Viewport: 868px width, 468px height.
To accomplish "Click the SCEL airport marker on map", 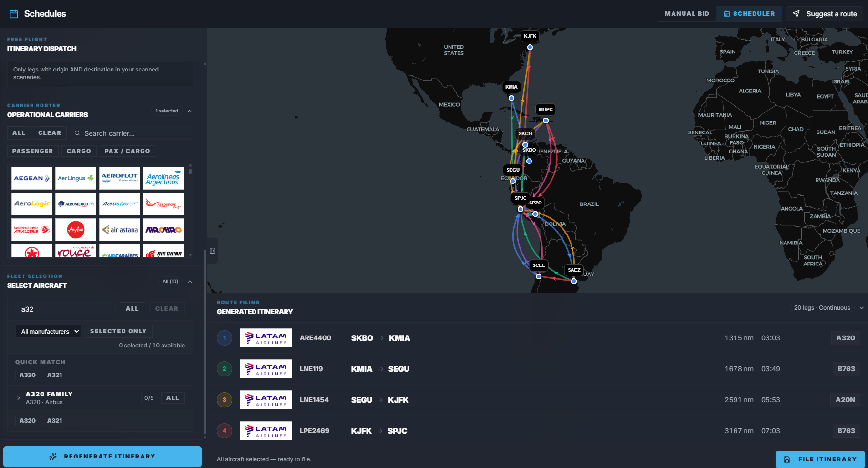I will click(x=539, y=276).
